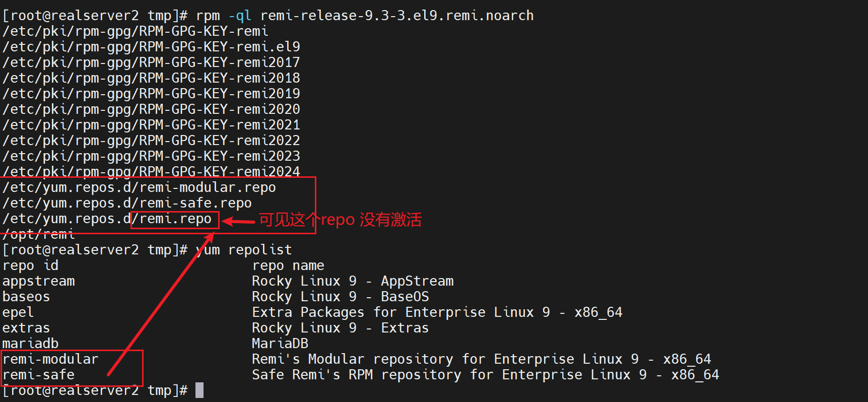This screenshot has height=402, width=868.
Task: Click the epel repo id
Action: (x=18, y=312)
